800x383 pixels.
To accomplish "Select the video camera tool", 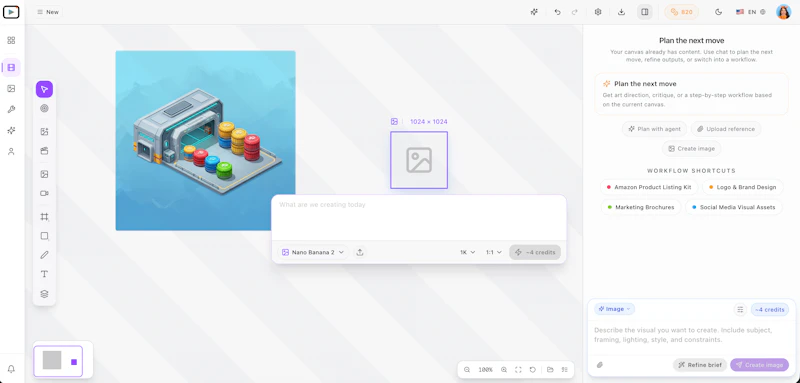I will [x=44, y=193].
